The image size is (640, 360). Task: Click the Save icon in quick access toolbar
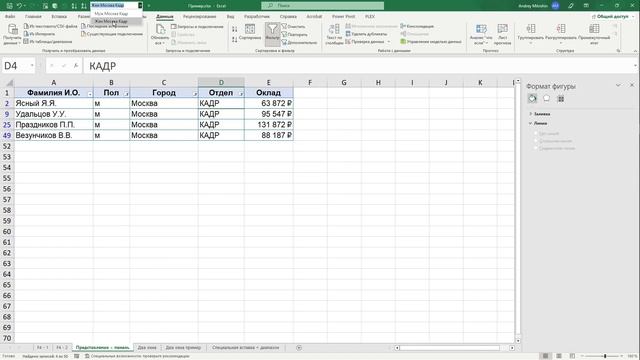[9, 6]
